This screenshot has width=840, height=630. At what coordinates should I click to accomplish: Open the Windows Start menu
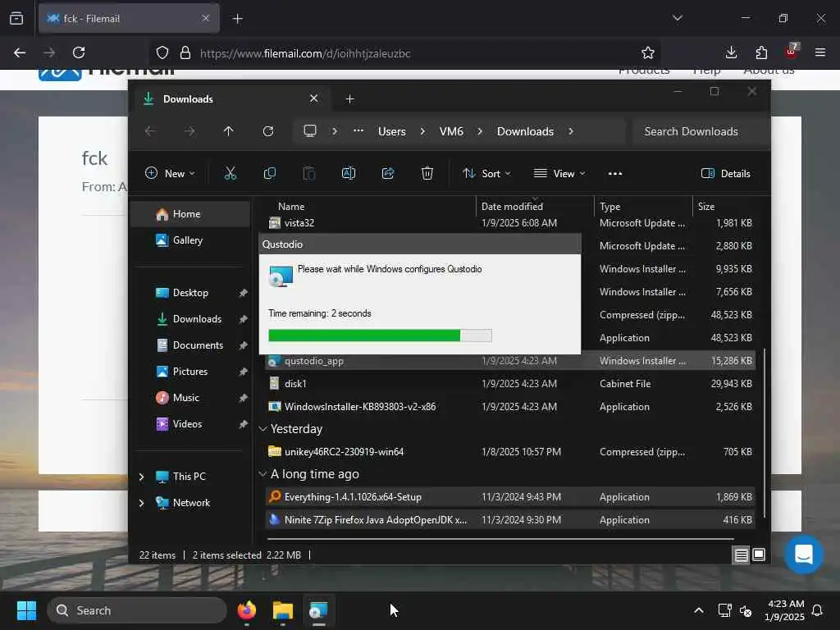click(26, 610)
